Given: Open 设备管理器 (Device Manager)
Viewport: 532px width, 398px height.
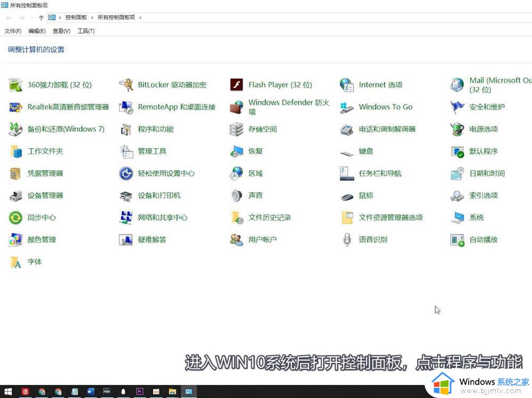Looking at the screenshot, I should coord(45,195).
